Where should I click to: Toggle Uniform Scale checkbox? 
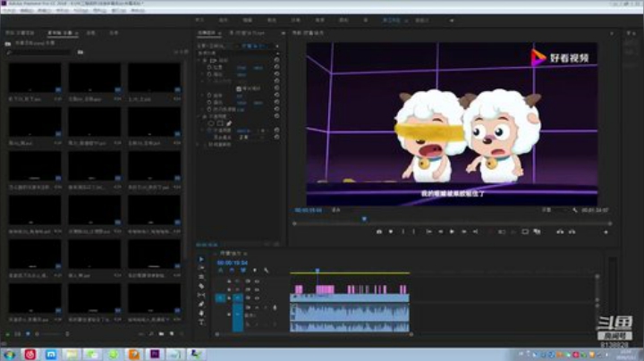click(239, 88)
